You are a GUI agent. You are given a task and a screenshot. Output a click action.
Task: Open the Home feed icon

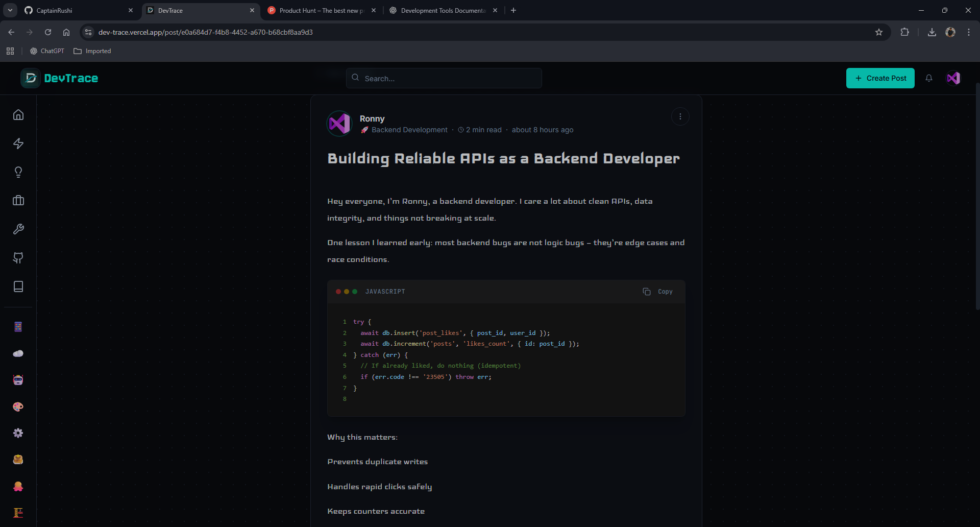(x=18, y=115)
